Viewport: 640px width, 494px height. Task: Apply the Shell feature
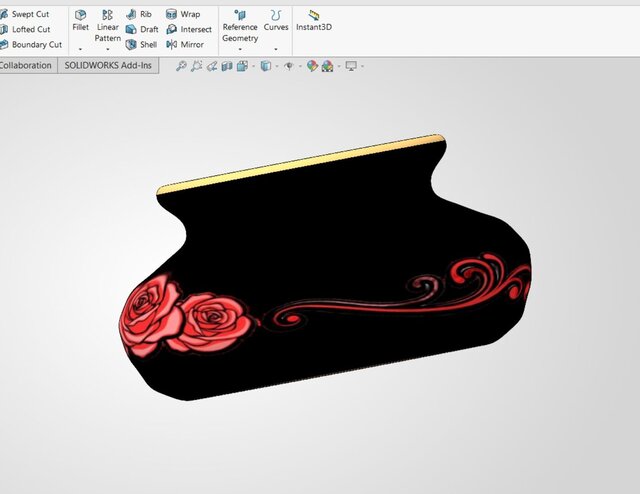(x=141, y=44)
